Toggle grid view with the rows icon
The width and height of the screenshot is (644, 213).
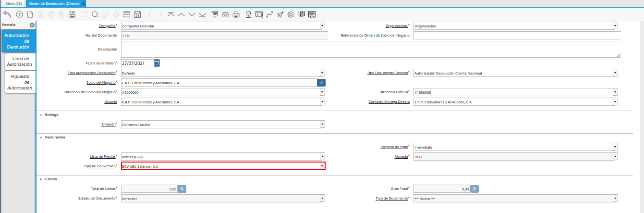127,14
